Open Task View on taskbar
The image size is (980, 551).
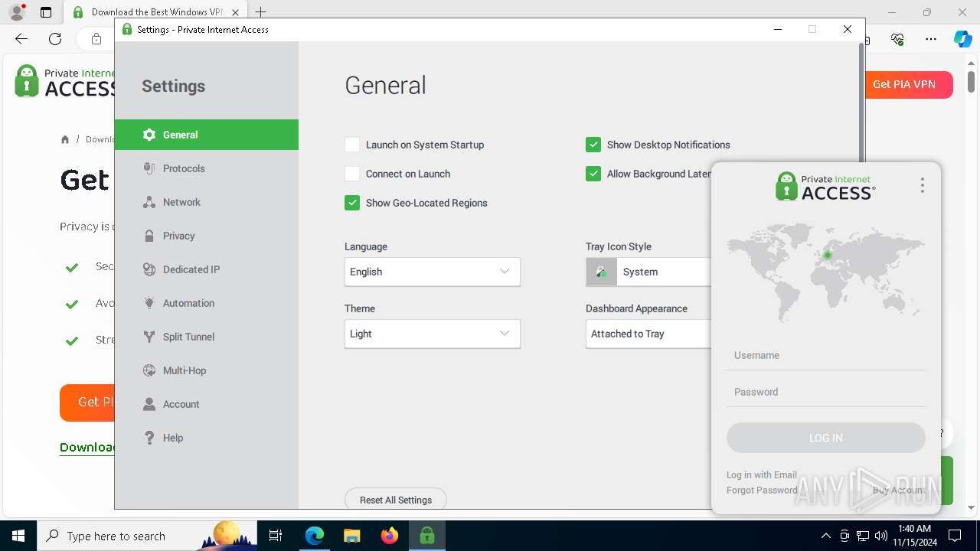click(x=276, y=536)
